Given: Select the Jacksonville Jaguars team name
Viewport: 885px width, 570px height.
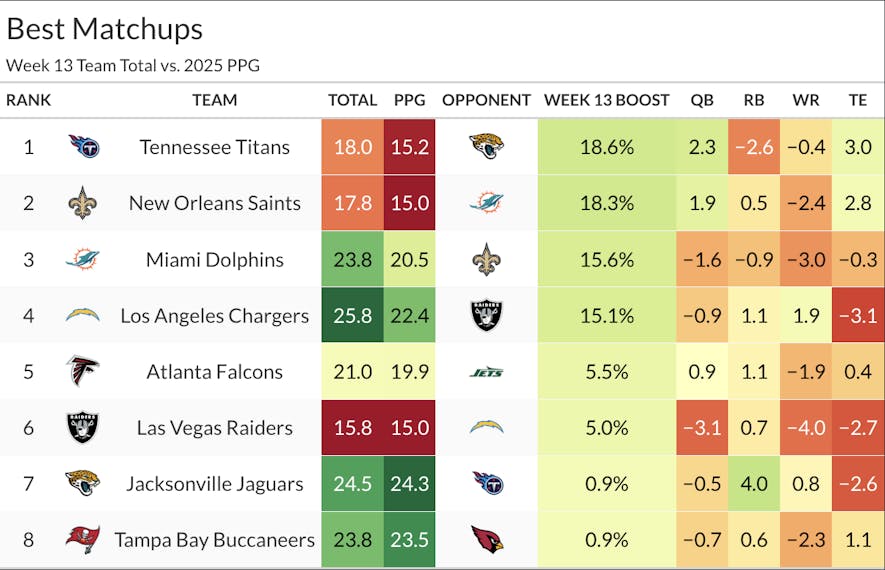Looking at the screenshot, I should pos(214,484).
